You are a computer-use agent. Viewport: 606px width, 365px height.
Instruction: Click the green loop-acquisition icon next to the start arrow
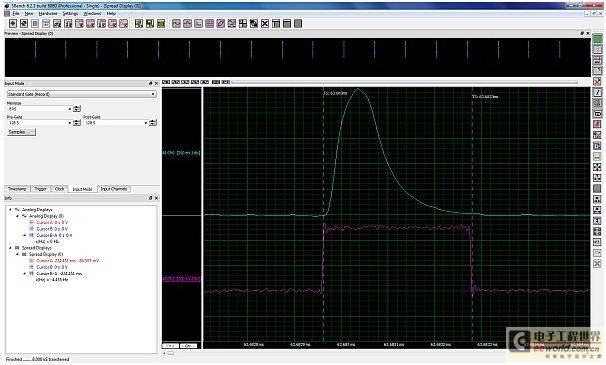click(24, 24)
